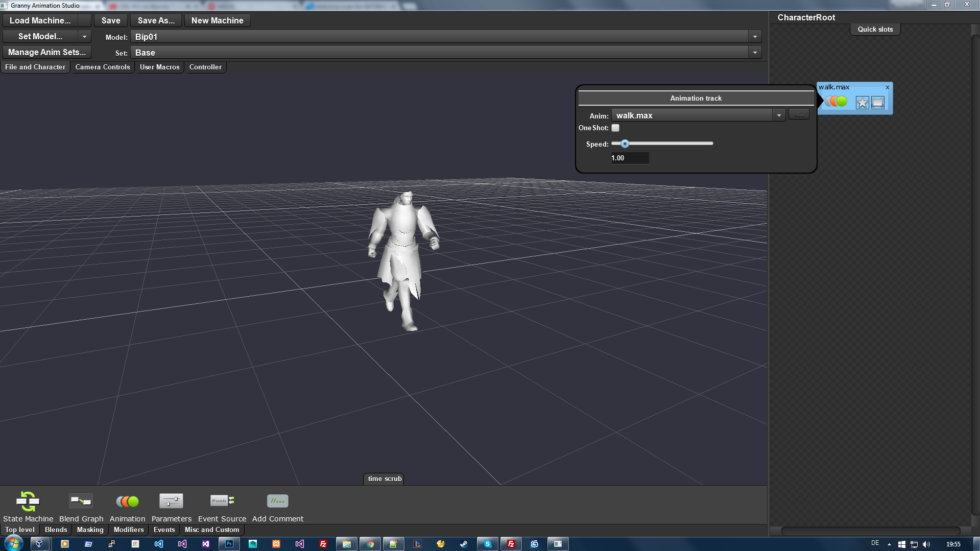Open Photoshop from the taskbar

(x=229, y=544)
